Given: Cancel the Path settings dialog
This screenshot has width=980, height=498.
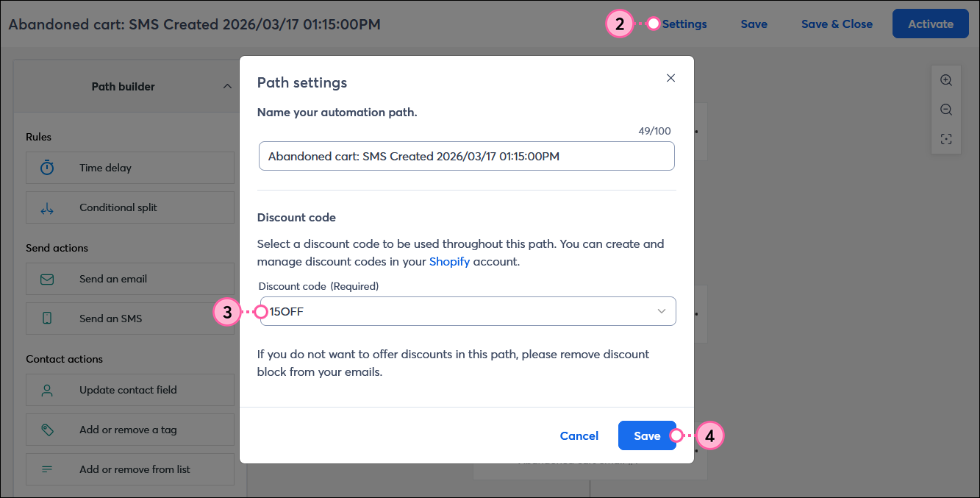Looking at the screenshot, I should [579, 435].
